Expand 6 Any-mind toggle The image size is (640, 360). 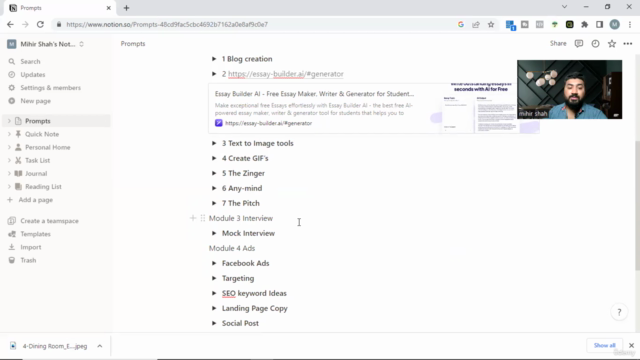coord(214,188)
